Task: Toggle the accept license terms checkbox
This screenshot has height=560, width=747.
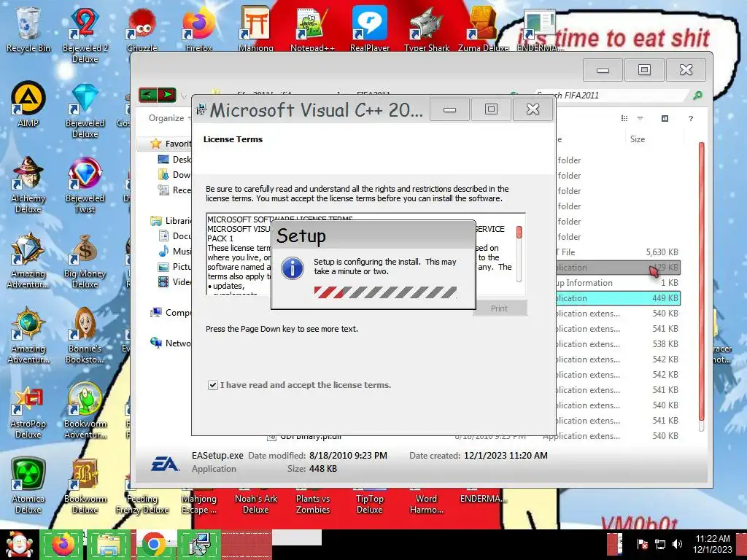Action: 212,385
